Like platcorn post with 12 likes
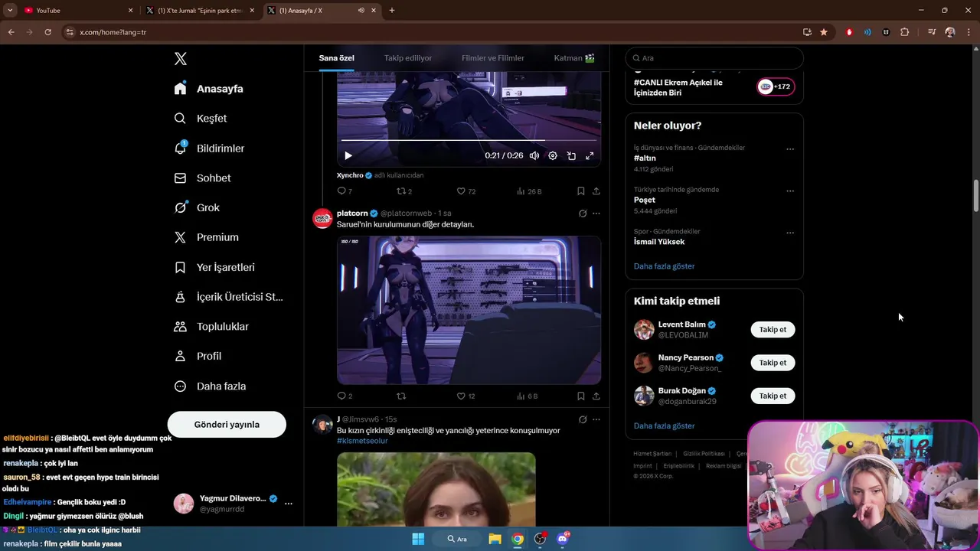The image size is (980, 551). click(x=465, y=396)
